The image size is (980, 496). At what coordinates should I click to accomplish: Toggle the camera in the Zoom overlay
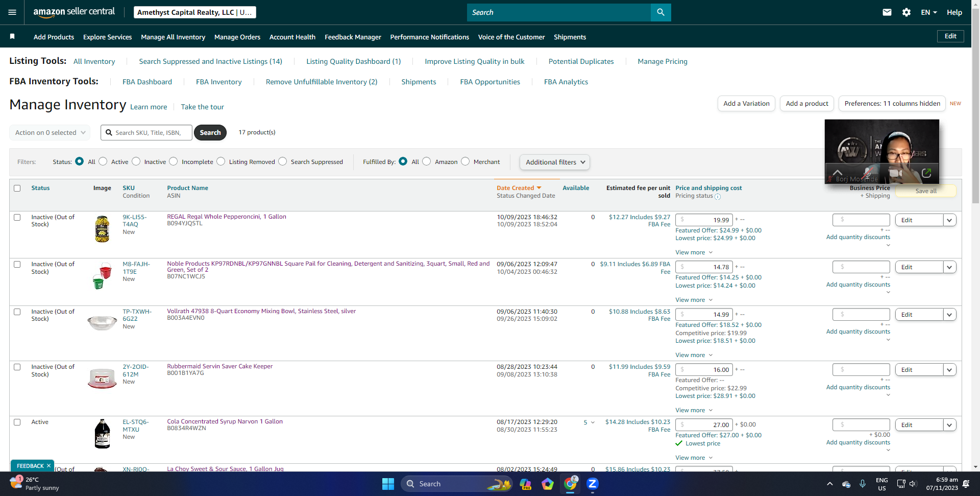[x=896, y=173]
